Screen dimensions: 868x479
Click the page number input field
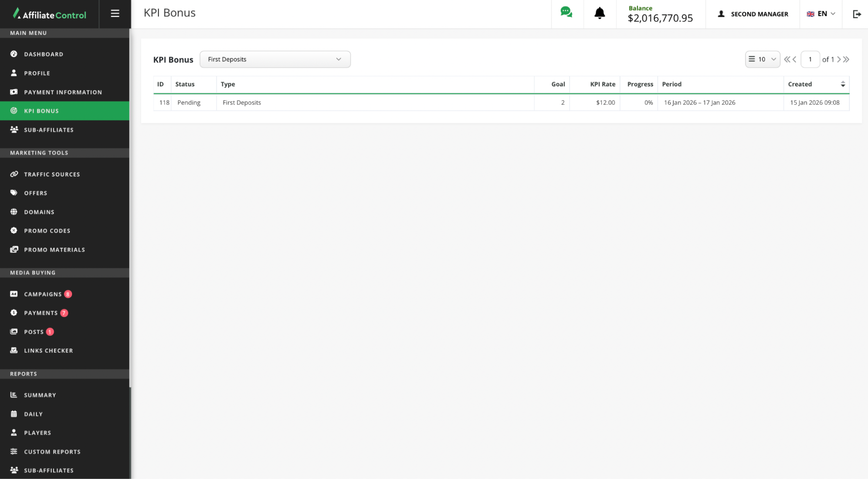click(810, 59)
